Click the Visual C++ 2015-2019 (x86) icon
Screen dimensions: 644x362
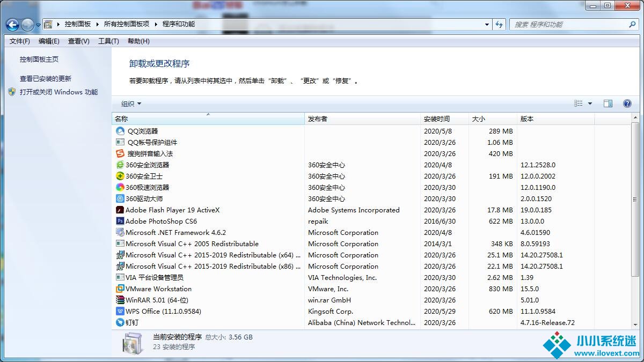(120, 266)
